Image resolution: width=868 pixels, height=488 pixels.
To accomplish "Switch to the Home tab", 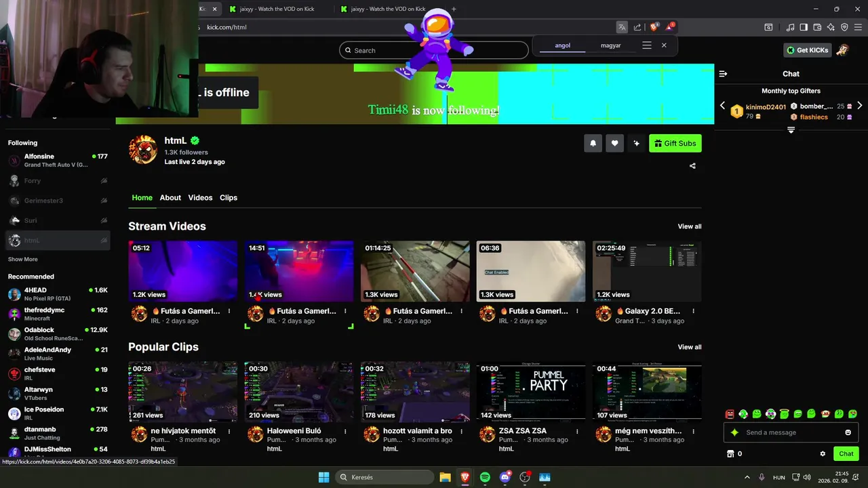I will pos(142,198).
